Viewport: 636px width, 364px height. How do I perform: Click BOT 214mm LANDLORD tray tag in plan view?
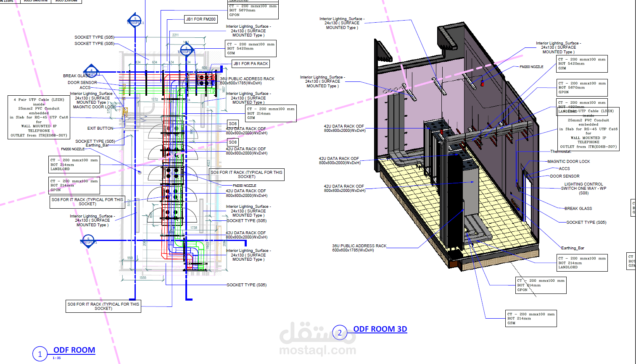click(x=74, y=165)
